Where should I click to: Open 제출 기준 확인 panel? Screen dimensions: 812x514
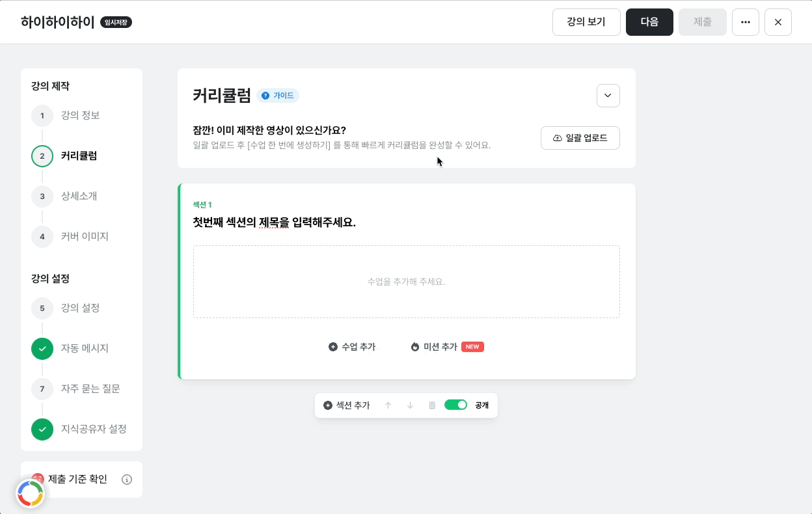click(81, 480)
